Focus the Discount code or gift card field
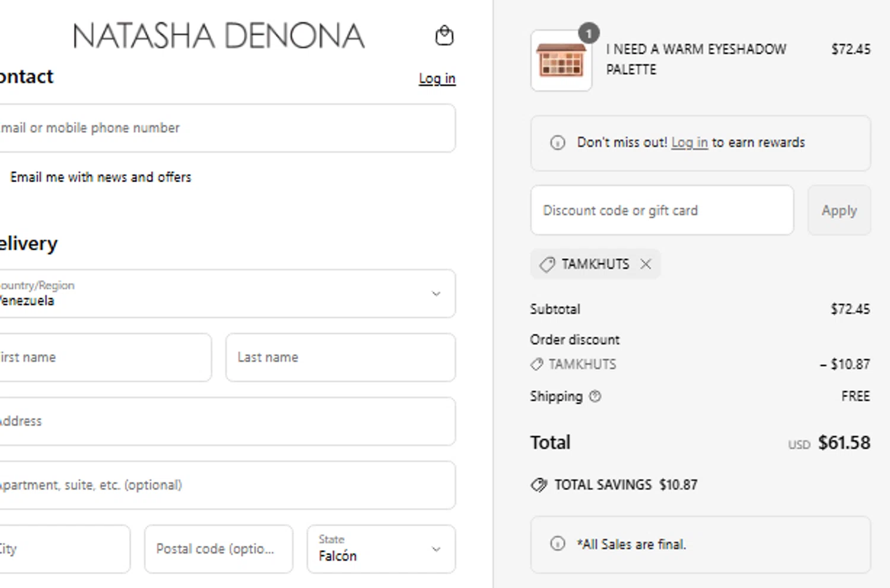The image size is (890, 588). 662,210
